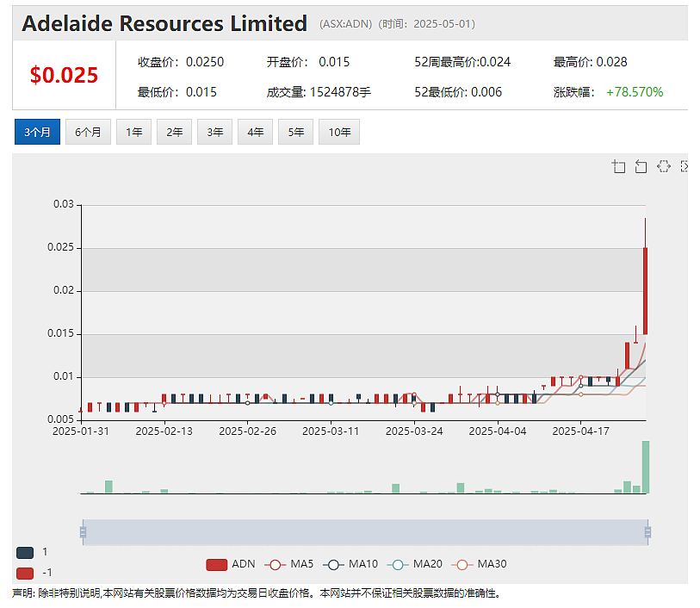Click the 2025-03-11 axis date label

click(x=331, y=431)
